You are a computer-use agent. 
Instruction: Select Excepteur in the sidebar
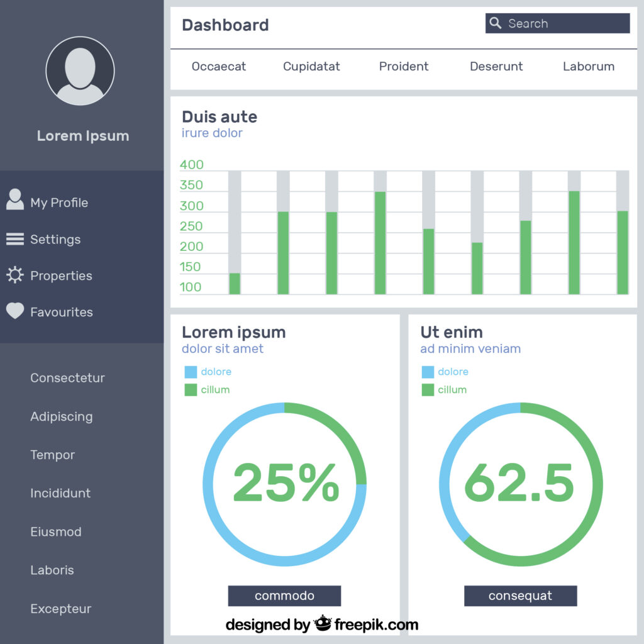point(60,609)
